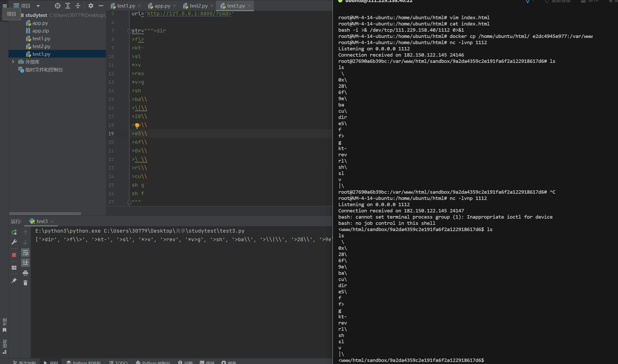Pin the run tab with pin icon
The height and width of the screenshot is (364, 618).
tap(14, 281)
